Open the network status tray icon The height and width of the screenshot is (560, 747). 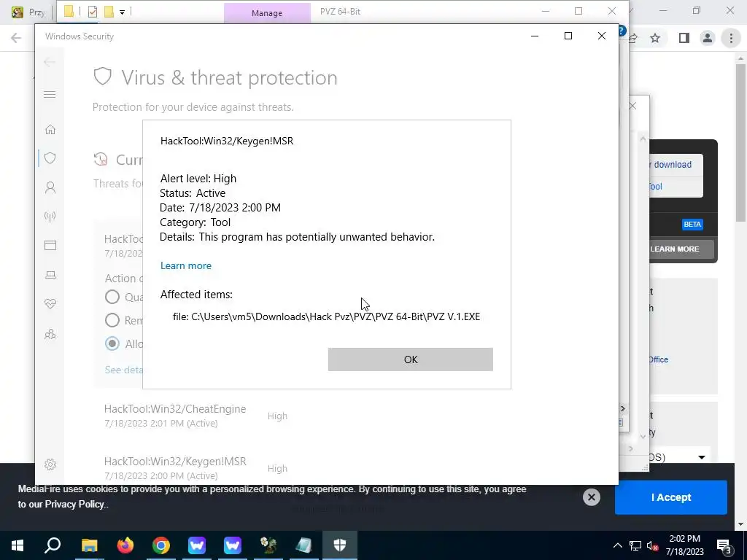tap(635, 545)
